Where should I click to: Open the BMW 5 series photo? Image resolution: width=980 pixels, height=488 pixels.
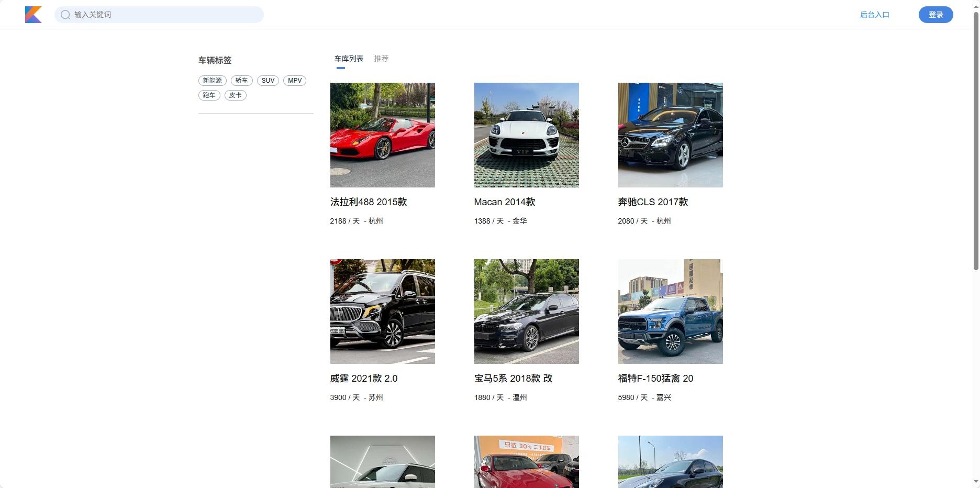coord(527,312)
